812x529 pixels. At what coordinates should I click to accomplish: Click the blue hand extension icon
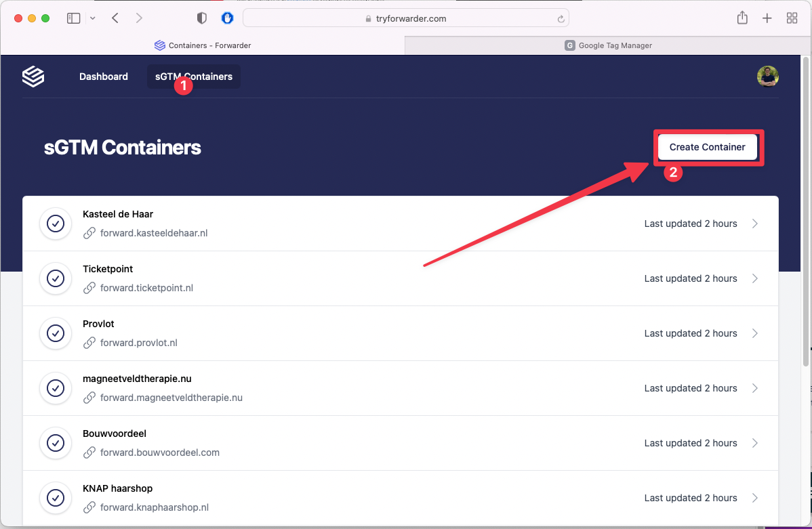[x=228, y=18]
